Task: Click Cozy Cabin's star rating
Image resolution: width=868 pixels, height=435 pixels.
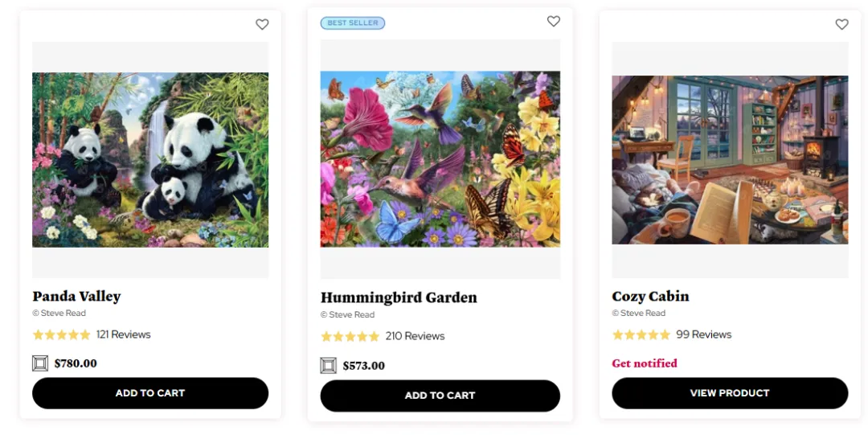Action: 641,334
